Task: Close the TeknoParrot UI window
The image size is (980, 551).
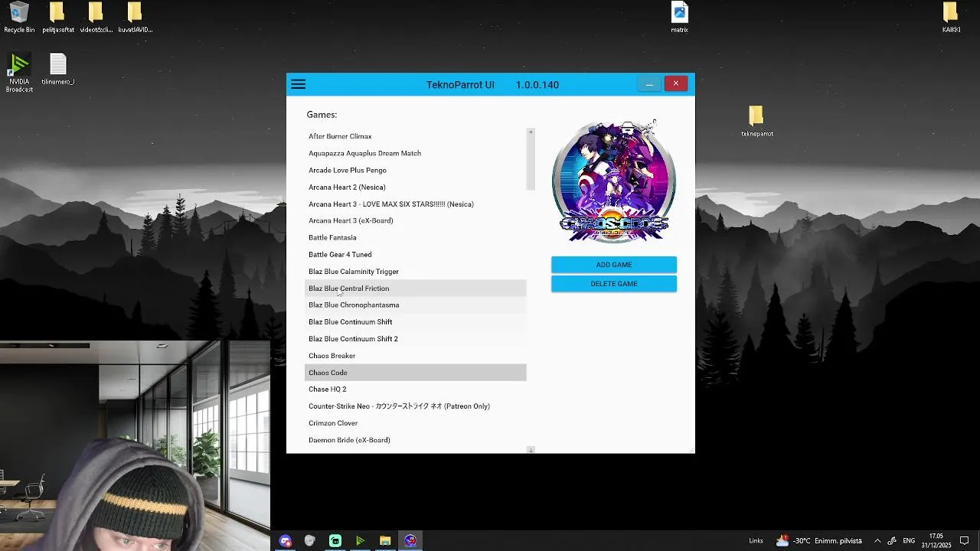Action: coord(676,83)
